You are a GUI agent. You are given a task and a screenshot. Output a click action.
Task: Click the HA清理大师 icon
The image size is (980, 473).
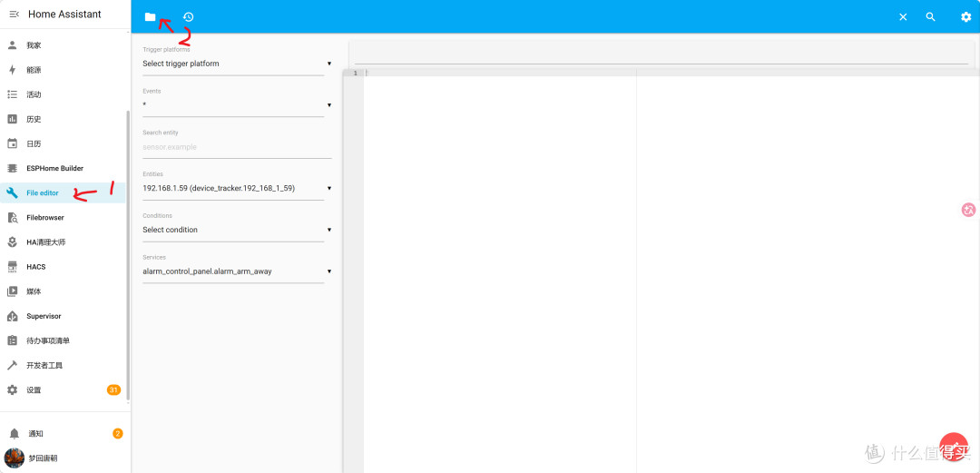12,242
